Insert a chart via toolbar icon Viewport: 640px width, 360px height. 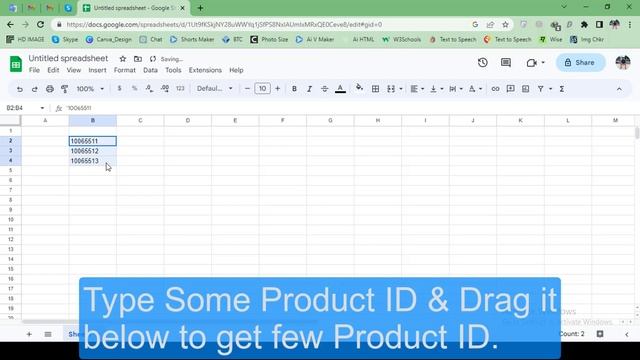525,89
